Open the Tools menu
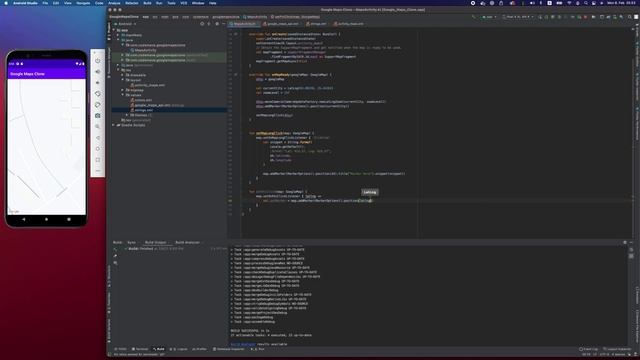 pos(171,3)
